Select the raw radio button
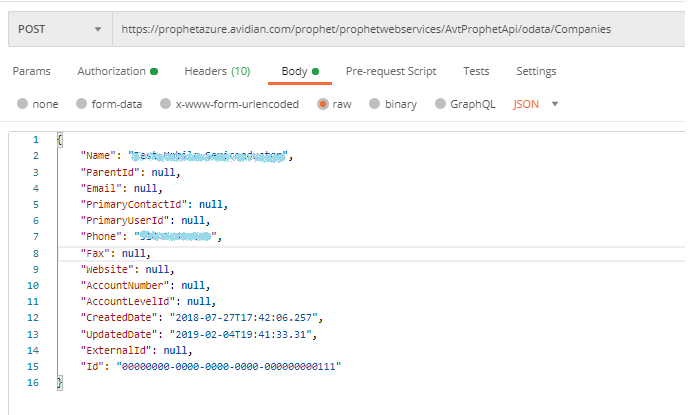 tap(322, 104)
